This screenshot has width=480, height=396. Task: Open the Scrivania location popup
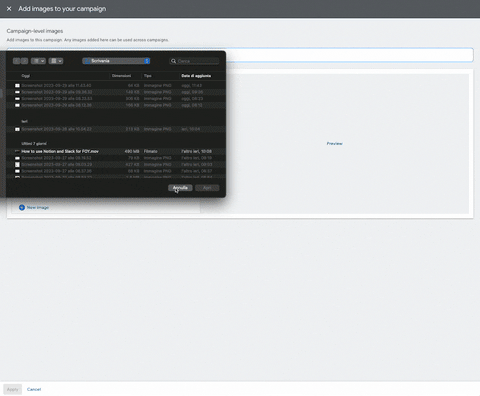[x=116, y=61]
